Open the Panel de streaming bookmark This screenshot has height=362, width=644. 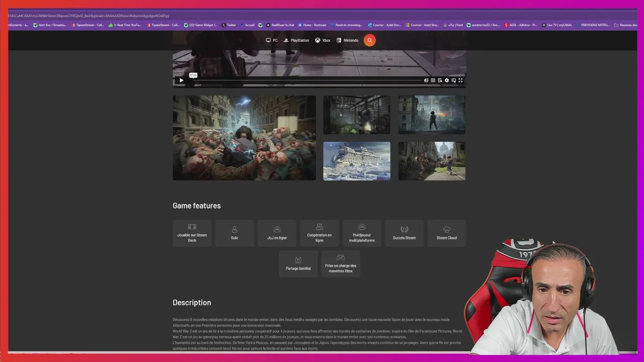click(x=346, y=25)
